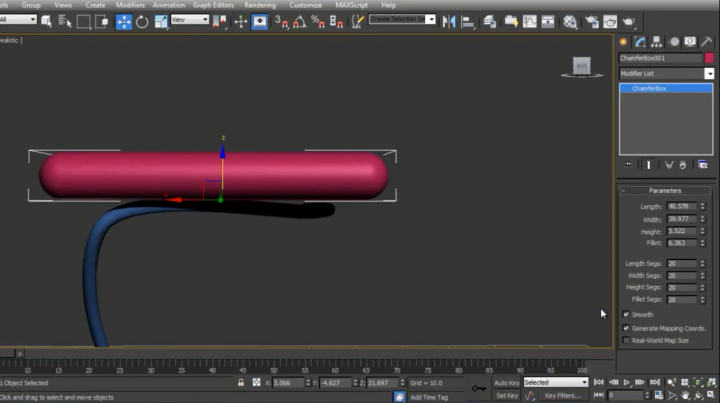Image resolution: width=720 pixels, height=403 pixels.
Task: Switch to the Utilities hammer panel
Action: 706,42
